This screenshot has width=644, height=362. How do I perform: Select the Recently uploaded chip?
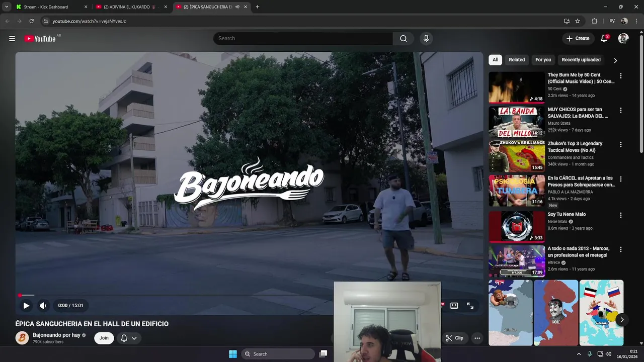[x=581, y=60]
